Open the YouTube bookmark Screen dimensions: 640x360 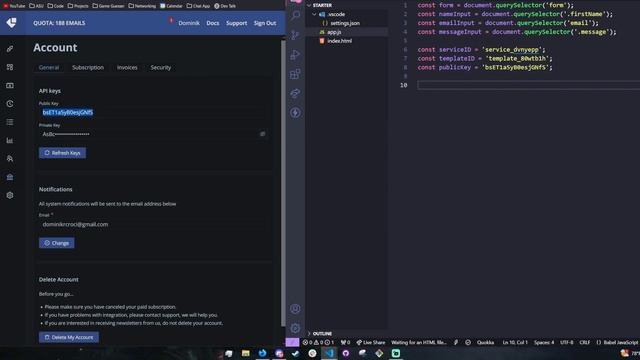[14, 6]
